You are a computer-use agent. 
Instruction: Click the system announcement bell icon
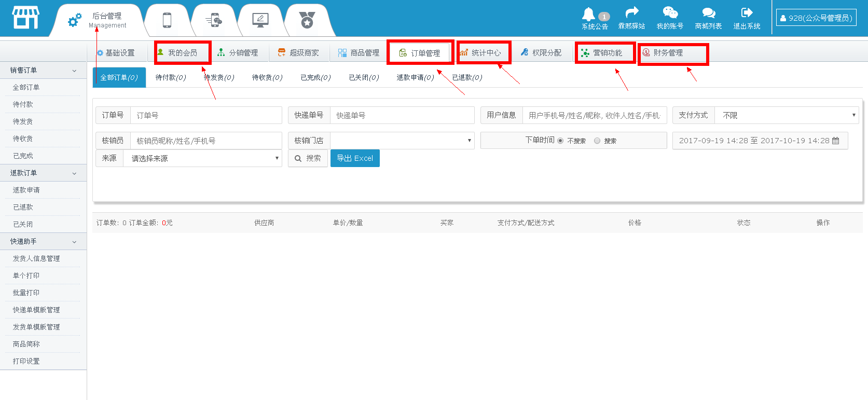point(588,14)
